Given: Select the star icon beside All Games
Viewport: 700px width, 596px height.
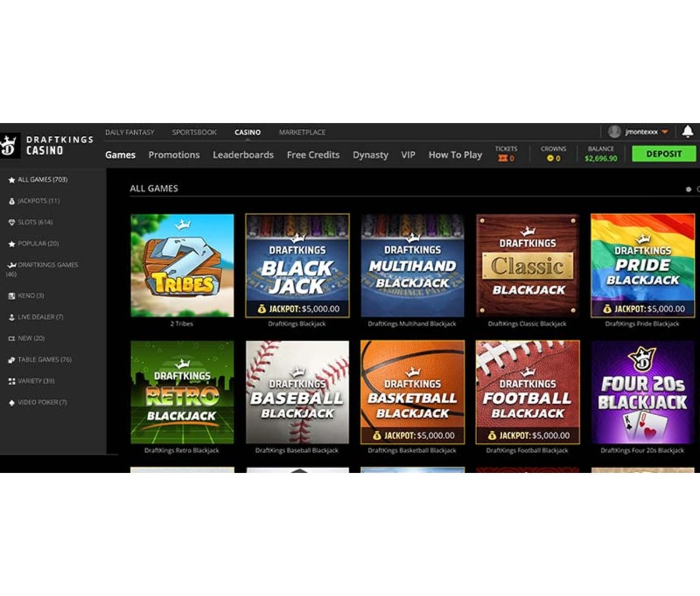Looking at the screenshot, I should click(x=12, y=180).
